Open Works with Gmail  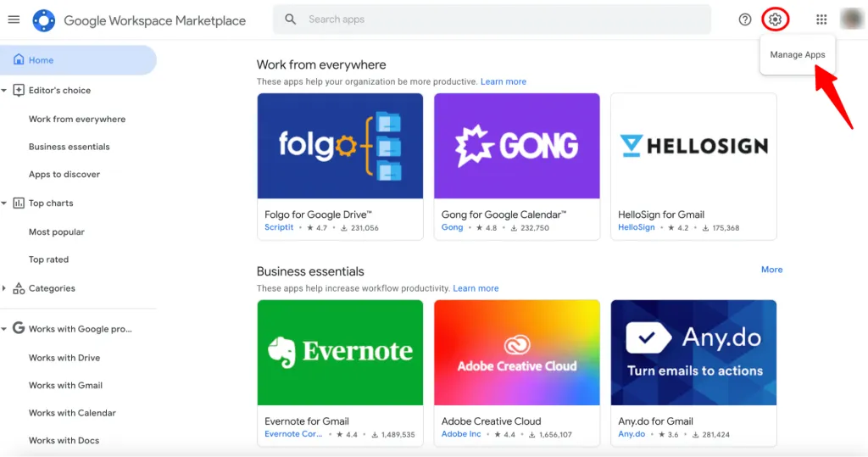click(x=65, y=386)
